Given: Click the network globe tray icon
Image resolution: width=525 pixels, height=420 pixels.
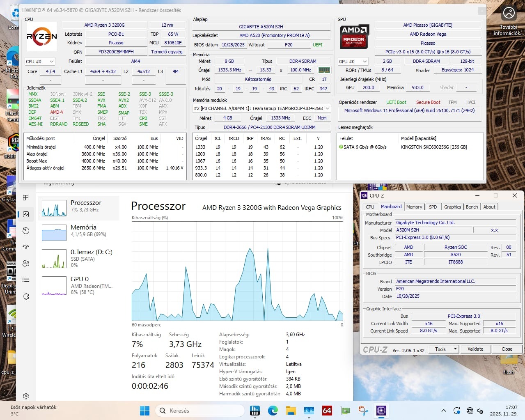Looking at the screenshot, I should click(470, 411).
